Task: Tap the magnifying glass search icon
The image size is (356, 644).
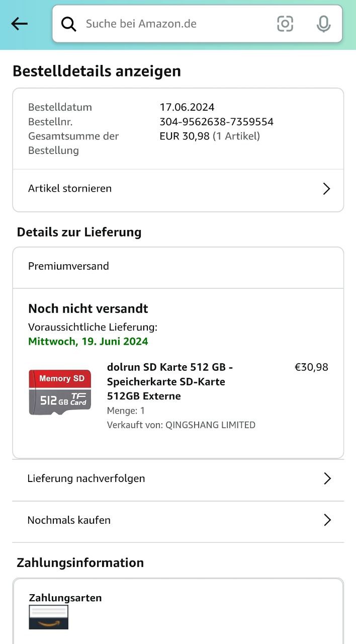Action: (x=69, y=24)
